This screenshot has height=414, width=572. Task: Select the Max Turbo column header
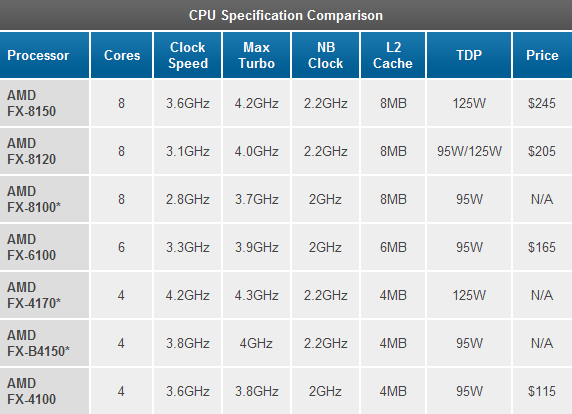click(256, 55)
